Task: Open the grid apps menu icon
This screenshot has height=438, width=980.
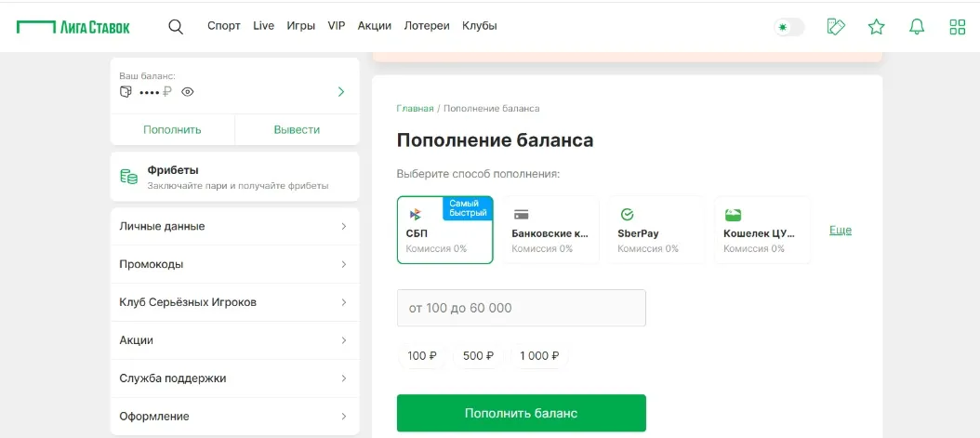Action: (957, 27)
